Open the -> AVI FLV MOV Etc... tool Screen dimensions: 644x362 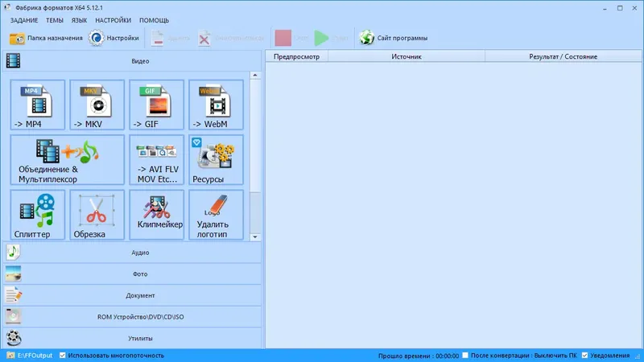click(x=156, y=160)
